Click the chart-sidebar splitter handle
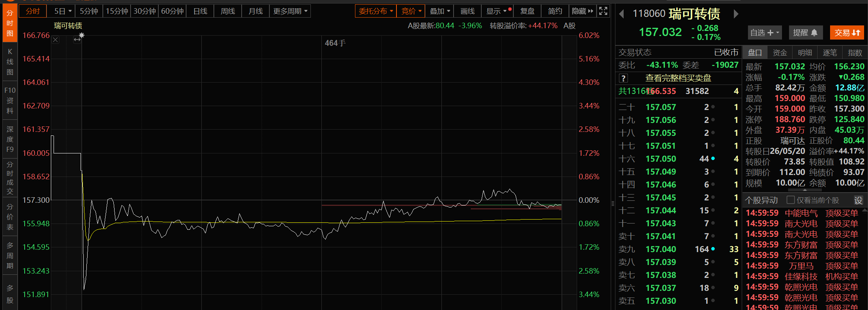The image size is (868, 310). click(613, 204)
